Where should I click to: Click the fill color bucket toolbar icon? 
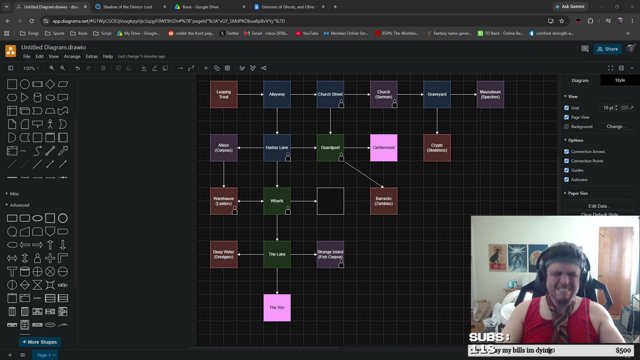tap(144, 68)
